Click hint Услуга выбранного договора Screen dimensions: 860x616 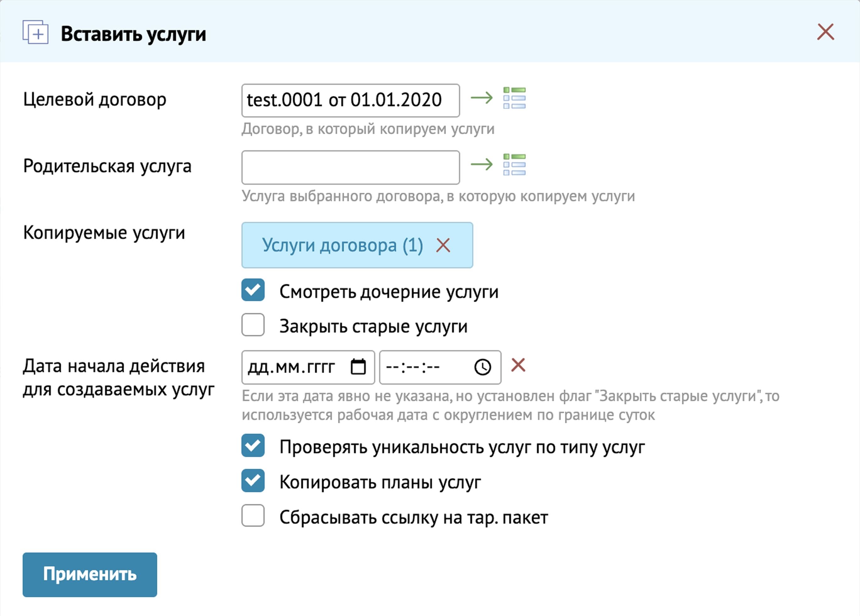438,196
